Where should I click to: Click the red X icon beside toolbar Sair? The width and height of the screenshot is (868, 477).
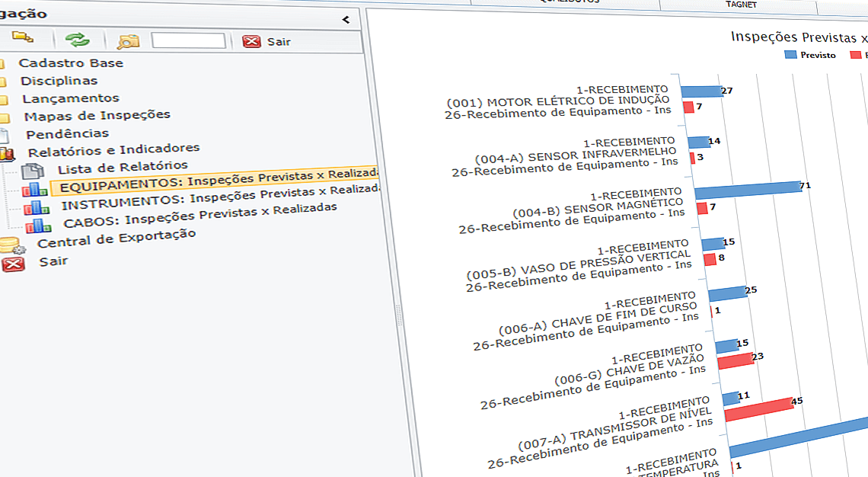pyautogui.click(x=251, y=41)
